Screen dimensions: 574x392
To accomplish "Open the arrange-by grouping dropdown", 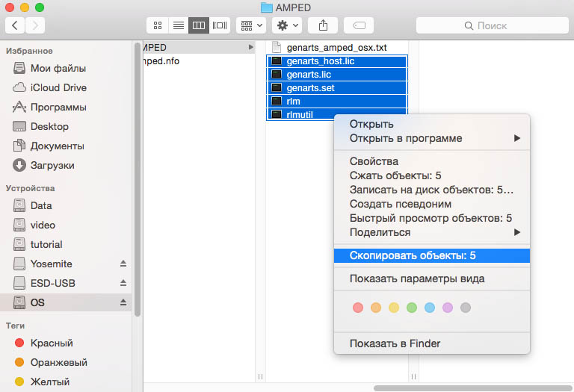I will pyautogui.click(x=251, y=25).
